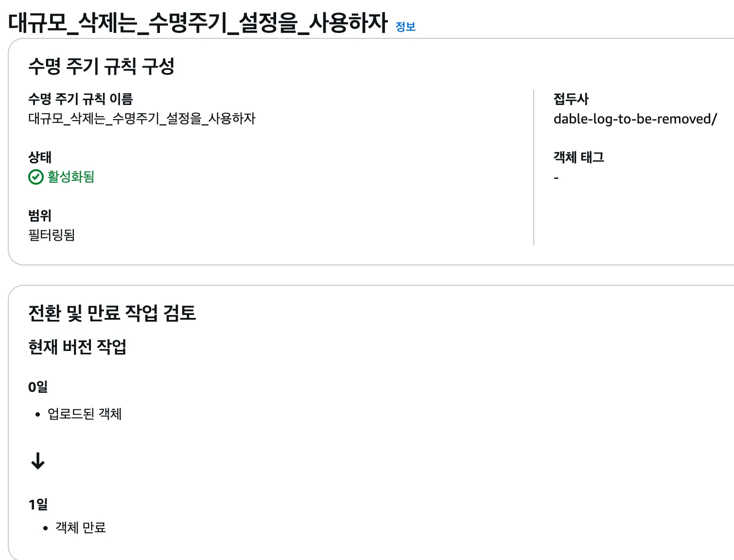Click the 범위 field label
Screen dimensions: 734x560
40,216
